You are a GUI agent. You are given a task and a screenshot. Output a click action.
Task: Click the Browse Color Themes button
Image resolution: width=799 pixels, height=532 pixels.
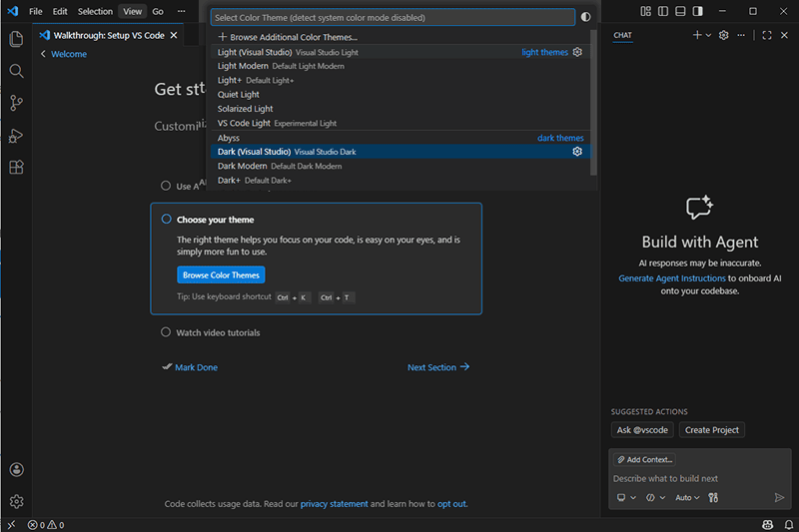221,274
